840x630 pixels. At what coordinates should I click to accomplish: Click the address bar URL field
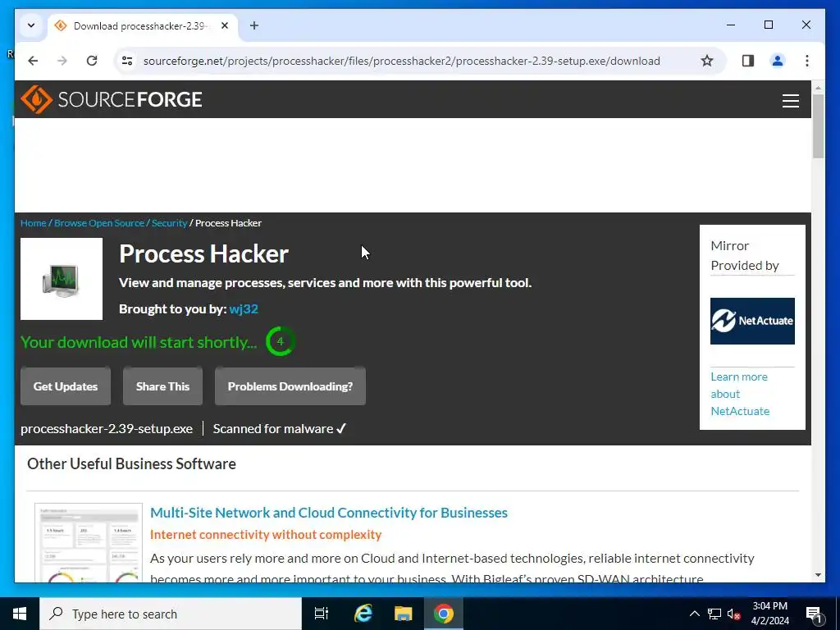pyautogui.click(x=402, y=61)
